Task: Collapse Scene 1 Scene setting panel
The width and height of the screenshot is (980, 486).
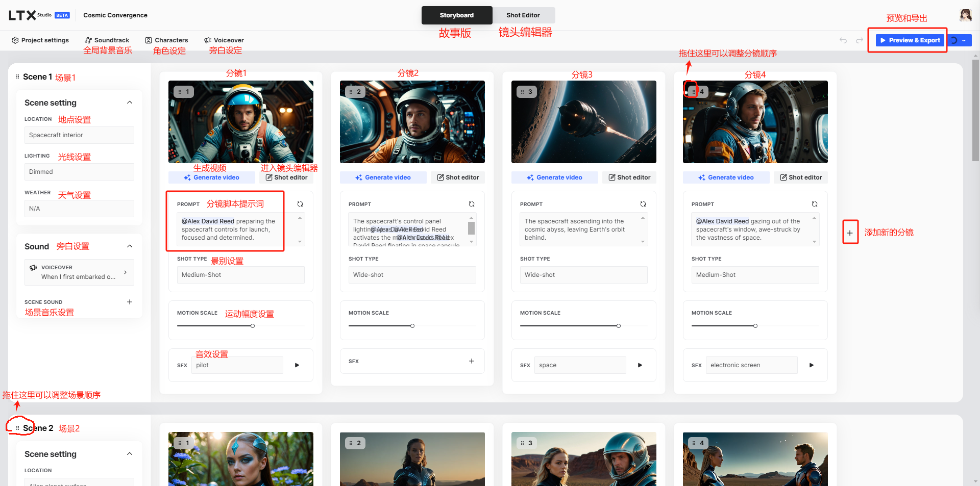Action: pos(130,103)
